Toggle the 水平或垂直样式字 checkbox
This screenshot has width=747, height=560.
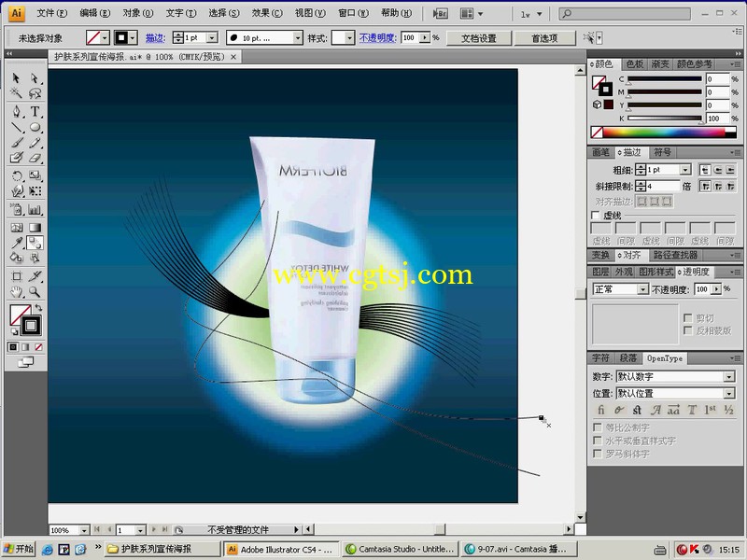pyautogui.click(x=597, y=440)
